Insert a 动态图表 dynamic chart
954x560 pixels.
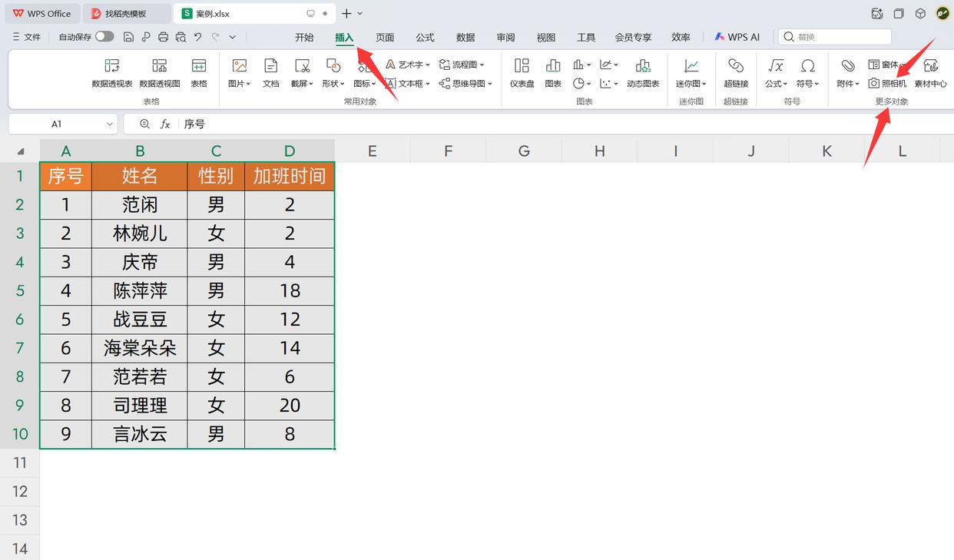(x=643, y=73)
